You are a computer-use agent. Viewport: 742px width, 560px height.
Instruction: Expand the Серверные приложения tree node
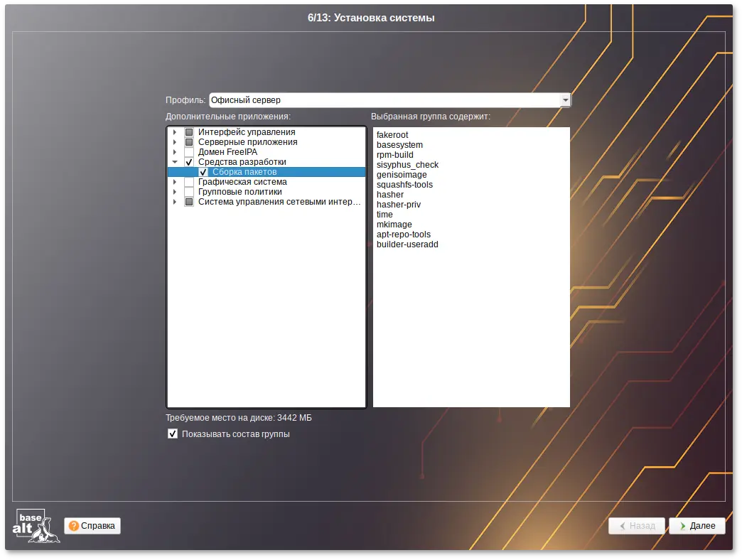click(174, 142)
